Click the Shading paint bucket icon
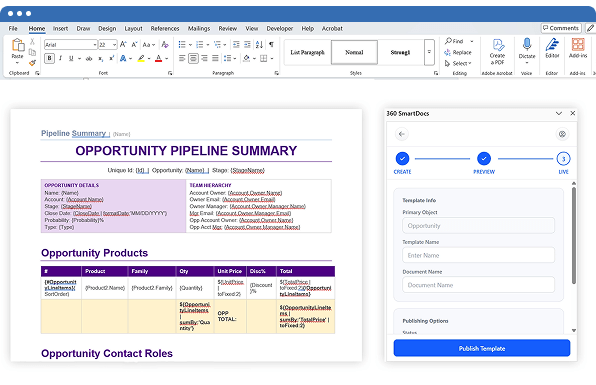 point(246,59)
